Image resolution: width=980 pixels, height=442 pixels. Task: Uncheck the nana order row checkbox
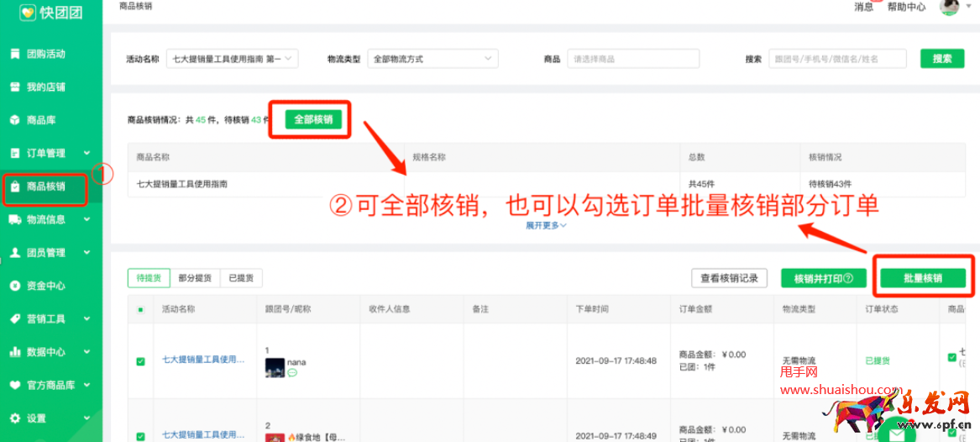(x=140, y=361)
